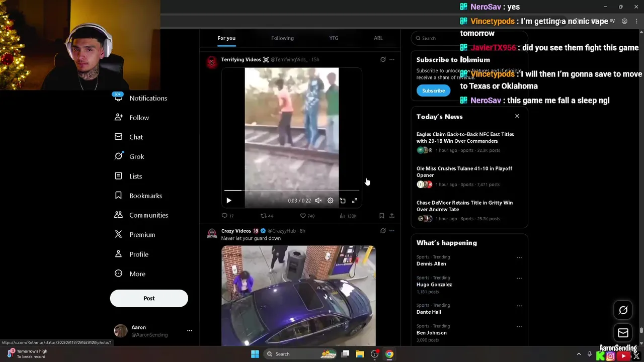Viewport: 644px width, 362px height.
Task: Open floating Messages envelope button
Action: (x=623, y=333)
